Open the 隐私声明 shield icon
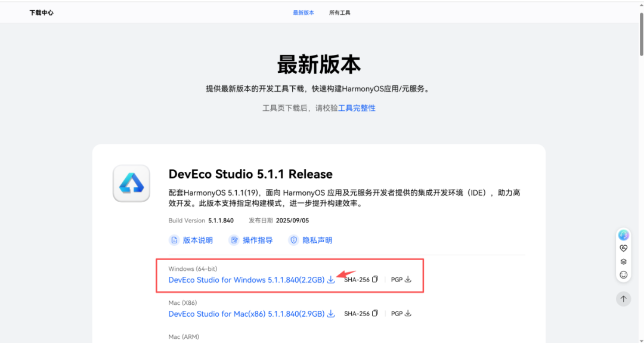The height and width of the screenshot is (343, 644). pos(293,240)
